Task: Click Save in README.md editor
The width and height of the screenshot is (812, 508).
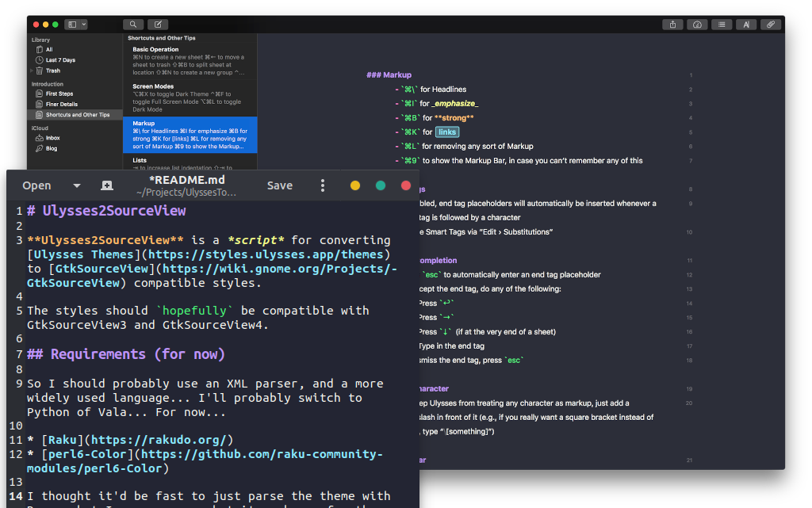Action: pyautogui.click(x=280, y=185)
